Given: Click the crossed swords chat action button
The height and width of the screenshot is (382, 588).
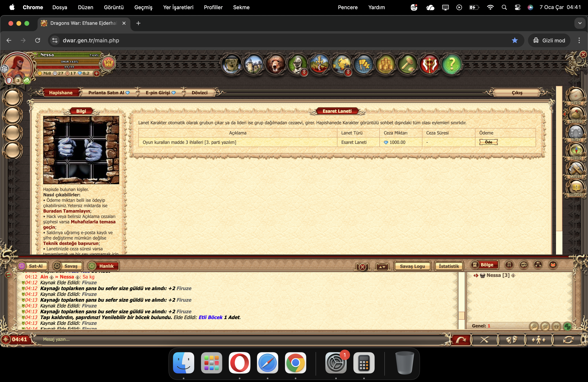Looking at the screenshot, I should click(x=484, y=340).
